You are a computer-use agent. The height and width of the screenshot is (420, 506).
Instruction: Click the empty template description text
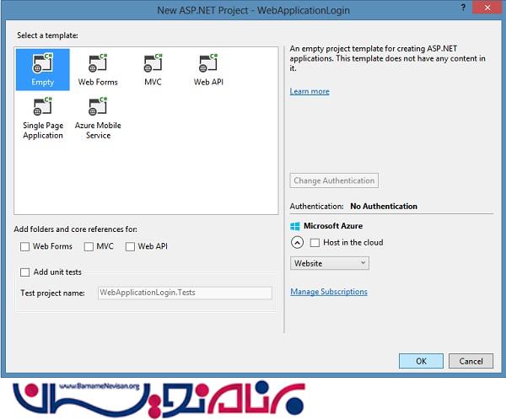pos(387,58)
